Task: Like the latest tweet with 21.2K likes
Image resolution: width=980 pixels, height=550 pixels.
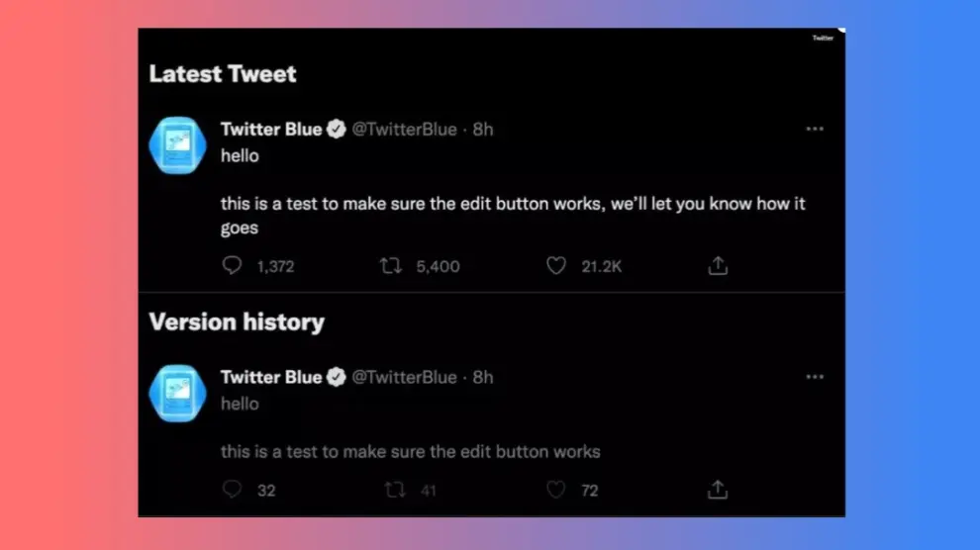Action: (556, 265)
